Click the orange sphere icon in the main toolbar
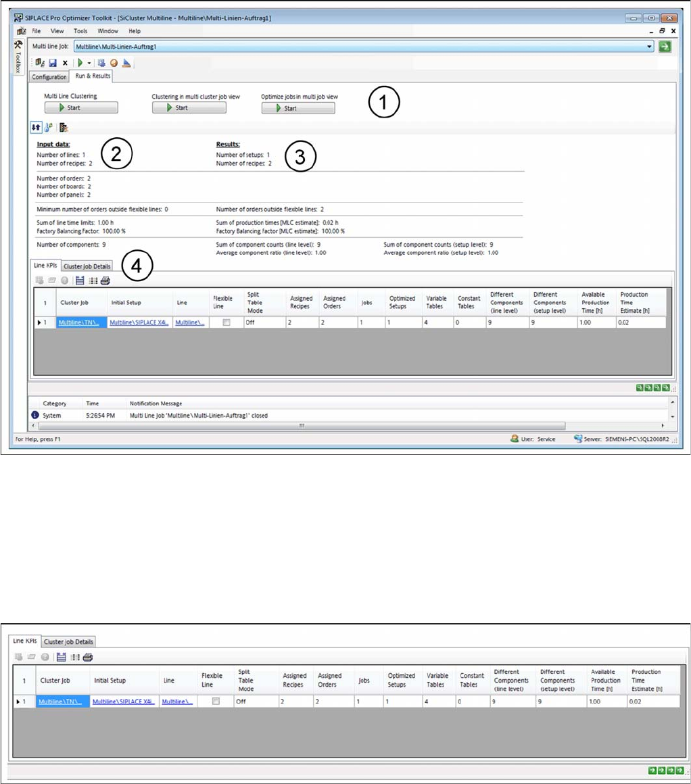691x784 pixels. click(x=114, y=63)
